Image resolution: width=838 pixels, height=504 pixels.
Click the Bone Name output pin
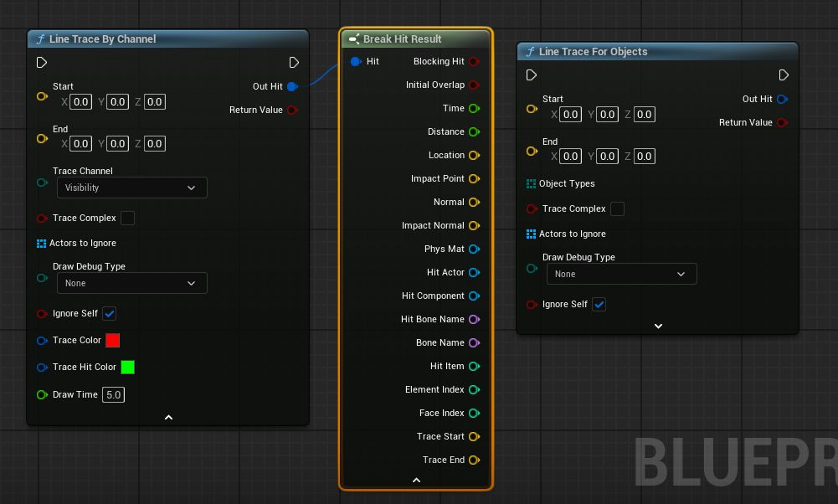pyautogui.click(x=474, y=342)
